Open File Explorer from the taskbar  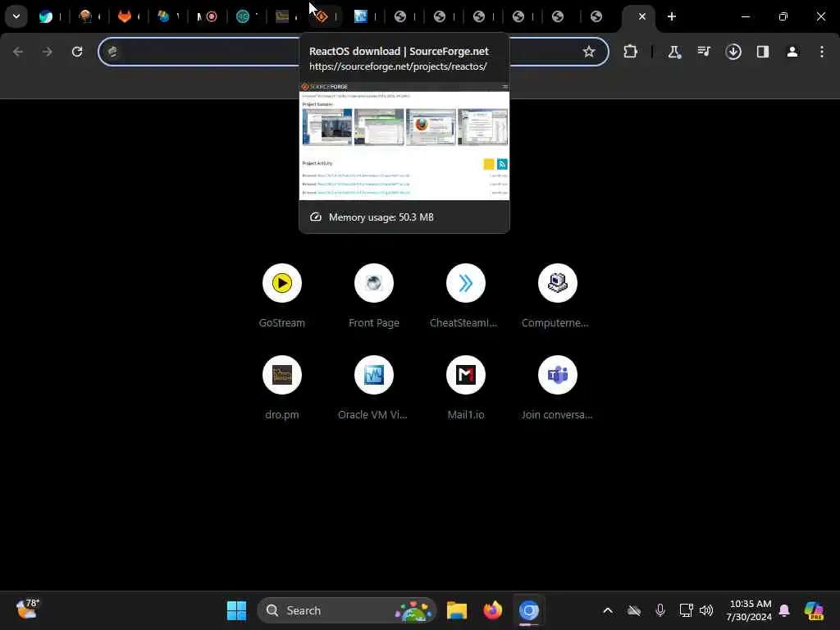tap(457, 610)
